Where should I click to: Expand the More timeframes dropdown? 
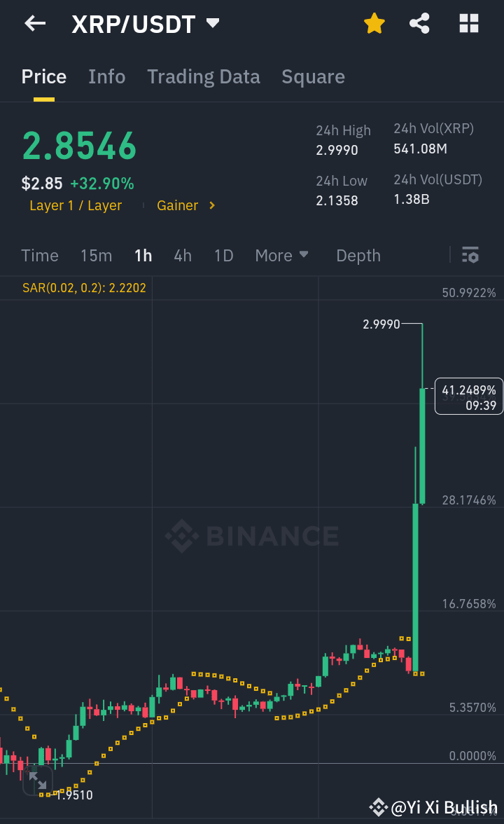(282, 256)
